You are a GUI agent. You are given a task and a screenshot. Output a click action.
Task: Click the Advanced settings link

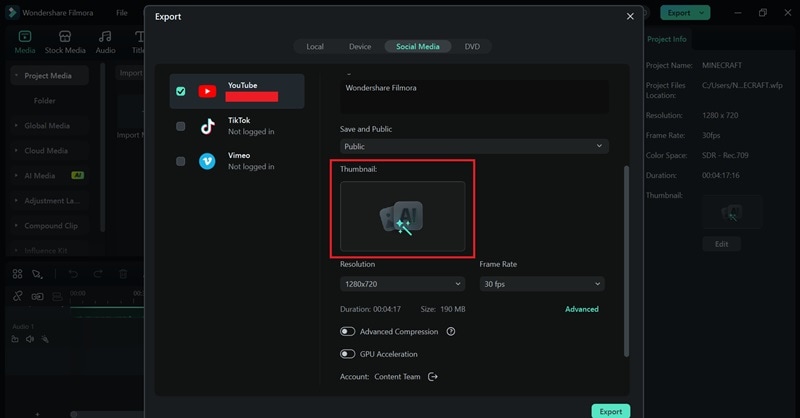(582, 309)
